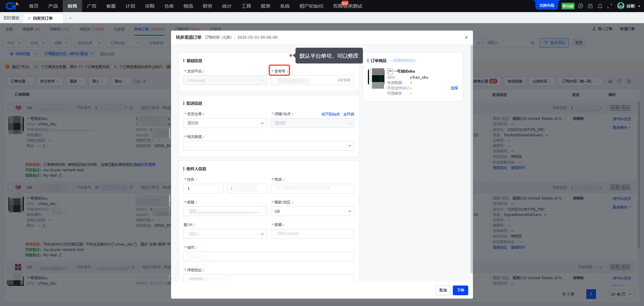Open the 店铺/站点 dropdown in dialog

[x=312, y=123]
